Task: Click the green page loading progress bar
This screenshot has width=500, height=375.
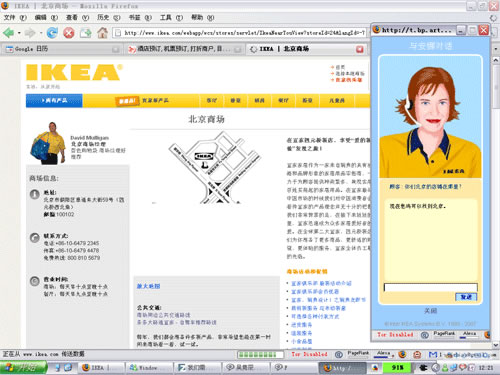Action: (260, 354)
